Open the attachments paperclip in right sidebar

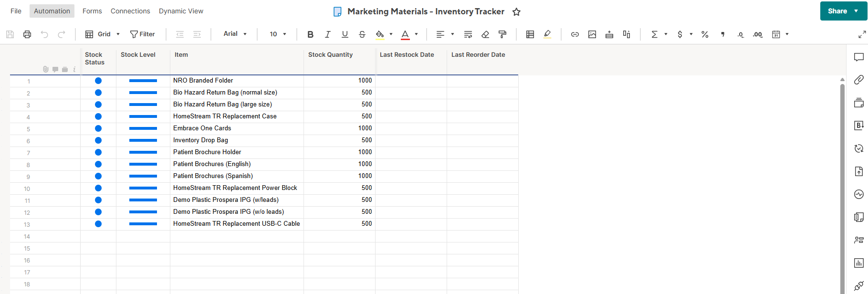tap(858, 80)
